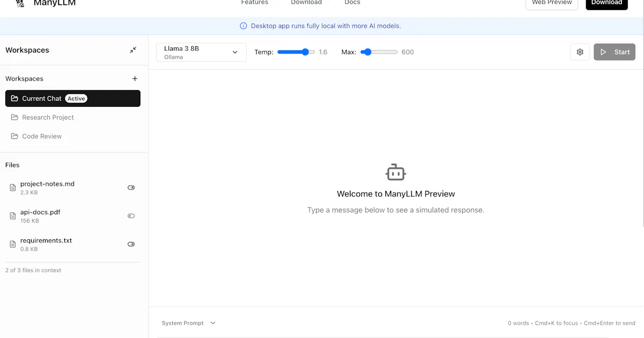This screenshot has height=338, width=644.
Task: Adjust the Max tokens slider handle
Action: pos(368,52)
